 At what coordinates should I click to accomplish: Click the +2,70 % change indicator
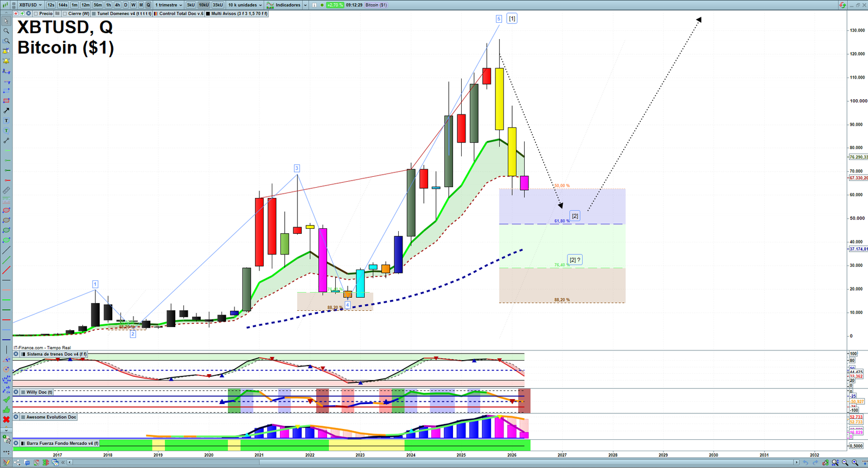[x=334, y=5]
